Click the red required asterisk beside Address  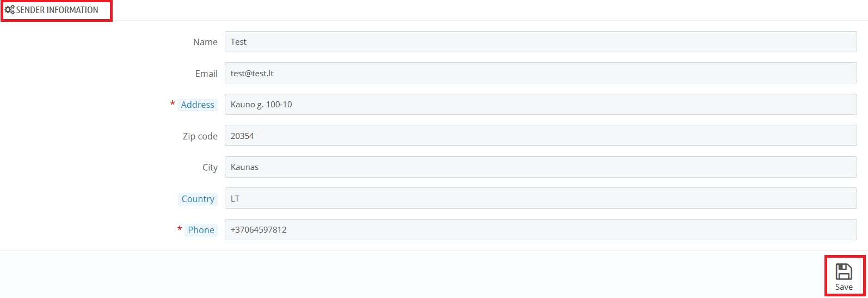coord(173,104)
